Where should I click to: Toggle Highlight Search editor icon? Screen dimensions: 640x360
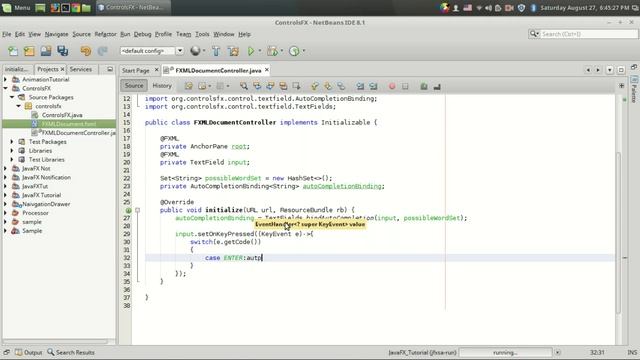point(283,86)
